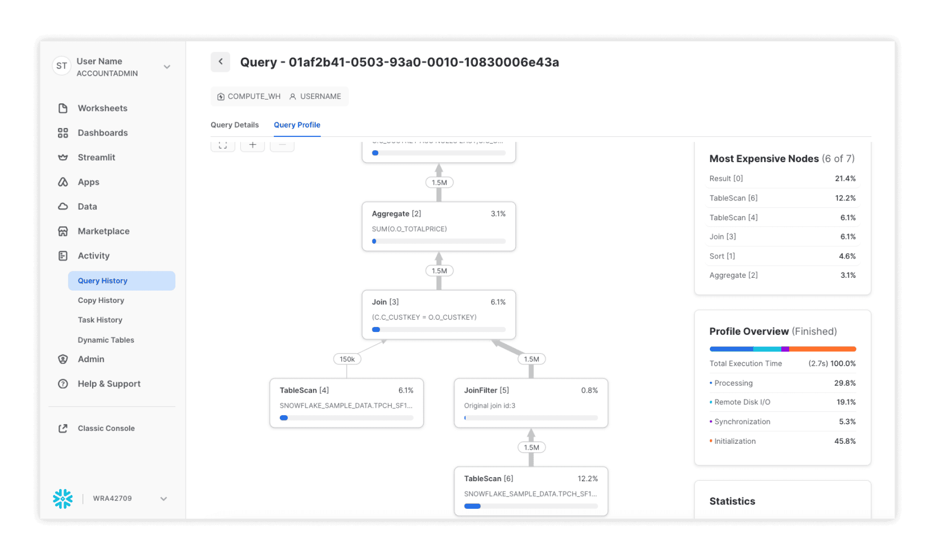The height and width of the screenshot is (560, 935).
Task: Select Copy History in the sidebar
Action: (x=101, y=300)
